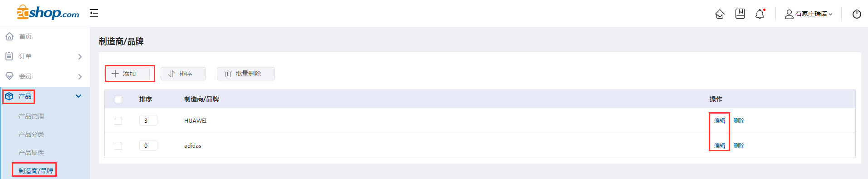This screenshot has height=179, width=868.
Task: Open the bookmark manual icon in header
Action: pyautogui.click(x=740, y=14)
